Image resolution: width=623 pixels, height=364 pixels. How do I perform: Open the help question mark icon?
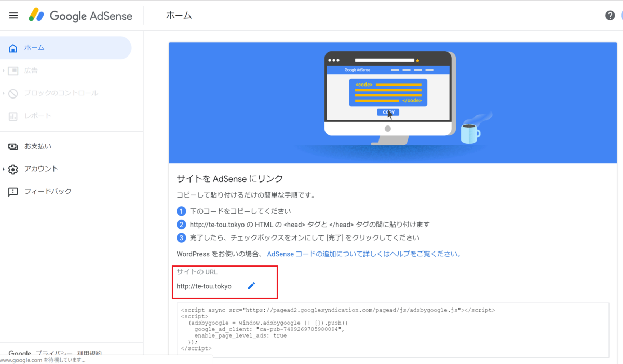[x=610, y=16]
